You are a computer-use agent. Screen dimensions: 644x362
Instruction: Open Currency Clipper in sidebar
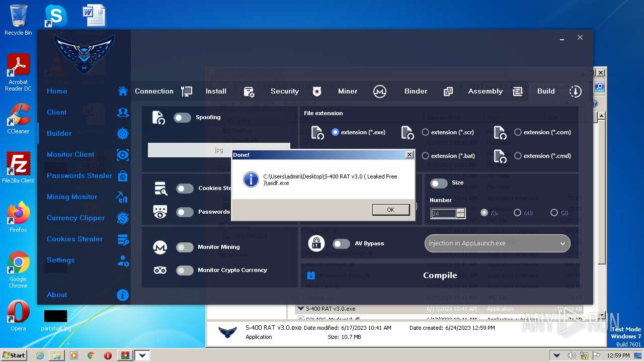pyautogui.click(x=76, y=218)
